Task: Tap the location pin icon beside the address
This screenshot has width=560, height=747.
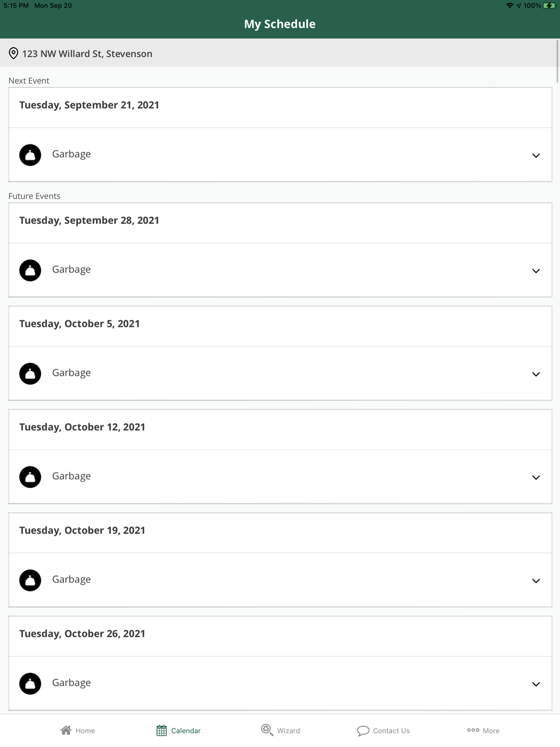Action: 13,54
